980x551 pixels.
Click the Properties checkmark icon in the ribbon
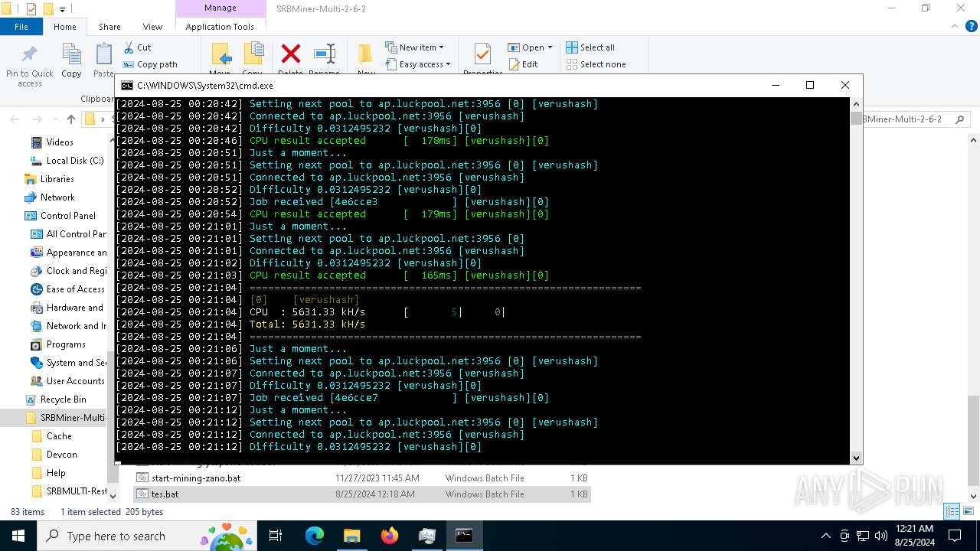[x=482, y=54]
